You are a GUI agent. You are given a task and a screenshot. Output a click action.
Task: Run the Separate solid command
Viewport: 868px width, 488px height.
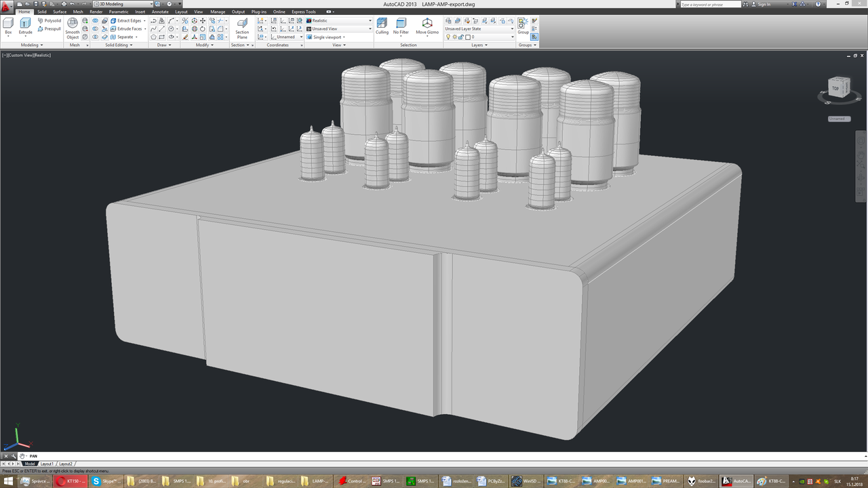click(123, 37)
